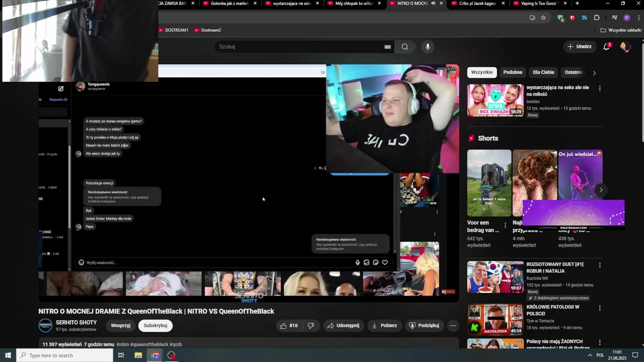Open YouTube account avatar menu

625,47
